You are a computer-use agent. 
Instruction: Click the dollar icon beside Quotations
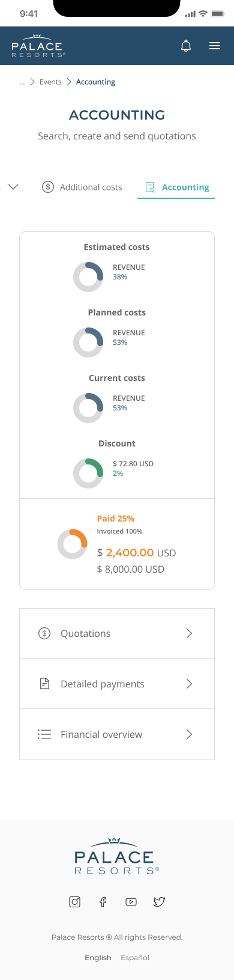(x=44, y=633)
